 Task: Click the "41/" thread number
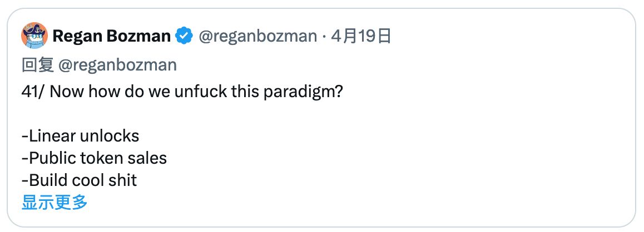click(34, 91)
